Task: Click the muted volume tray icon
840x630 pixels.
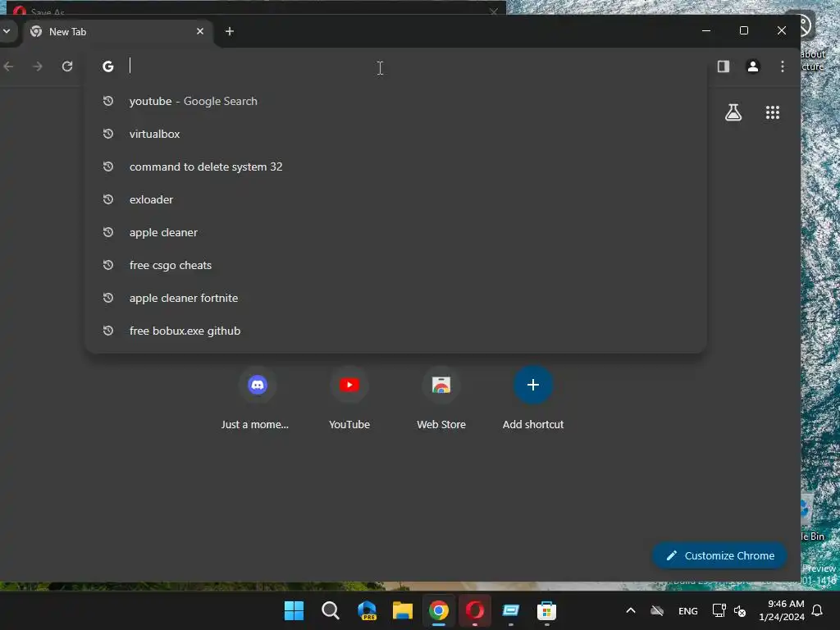Action: click(x=741, y=610)
